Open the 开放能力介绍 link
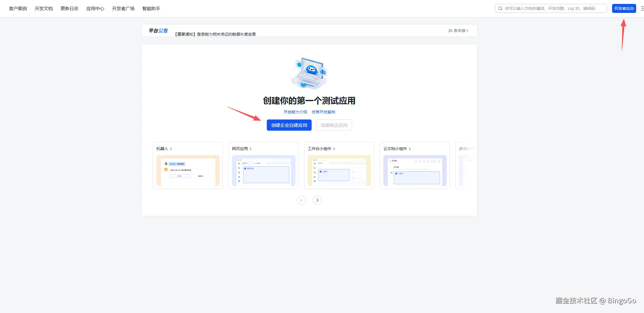This screenshot has height=313, width=644. point(295,112)
